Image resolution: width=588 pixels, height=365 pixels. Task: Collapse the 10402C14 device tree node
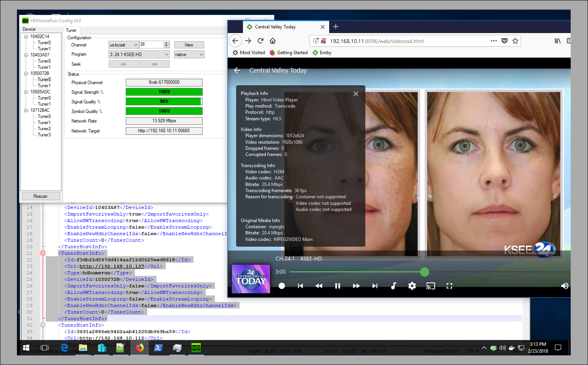(x=26, y=36)
